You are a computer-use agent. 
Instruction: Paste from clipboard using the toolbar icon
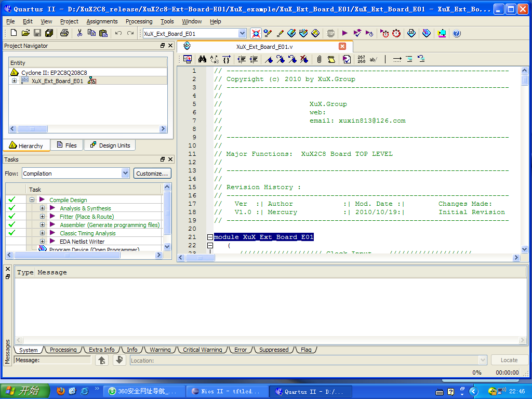[x=103, y=33]
